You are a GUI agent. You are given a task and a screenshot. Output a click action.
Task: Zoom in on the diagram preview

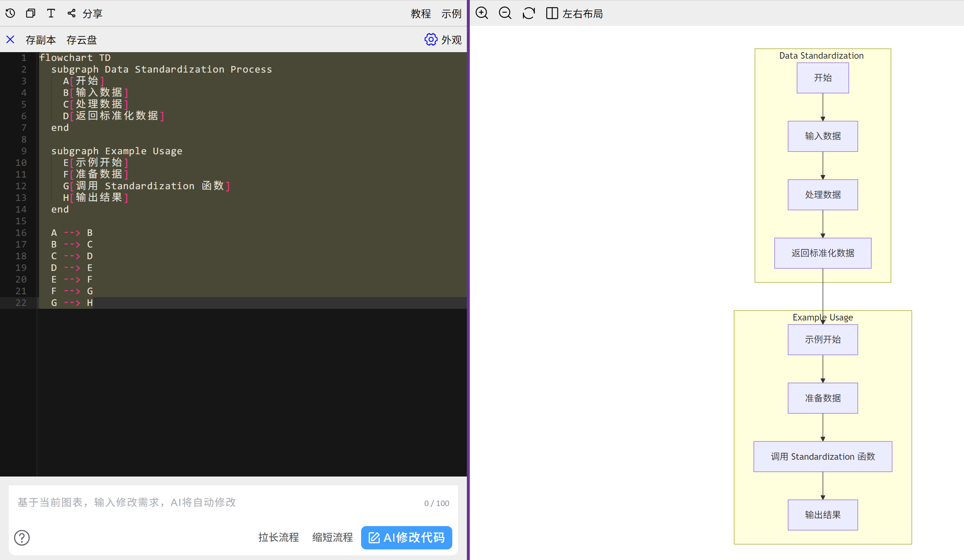(x=481, y=13)
